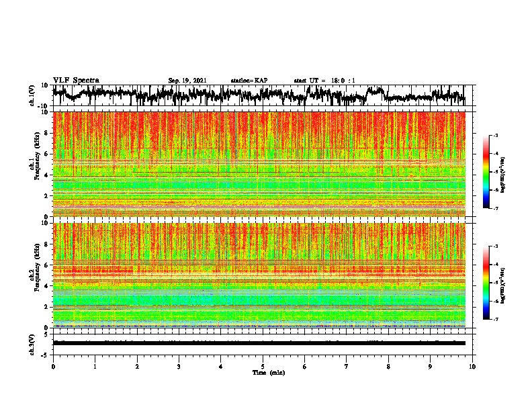Viewport: 532px width, 411px height.
Task: Click the "3" tick on the time axis
Action: tap(179, 367)
